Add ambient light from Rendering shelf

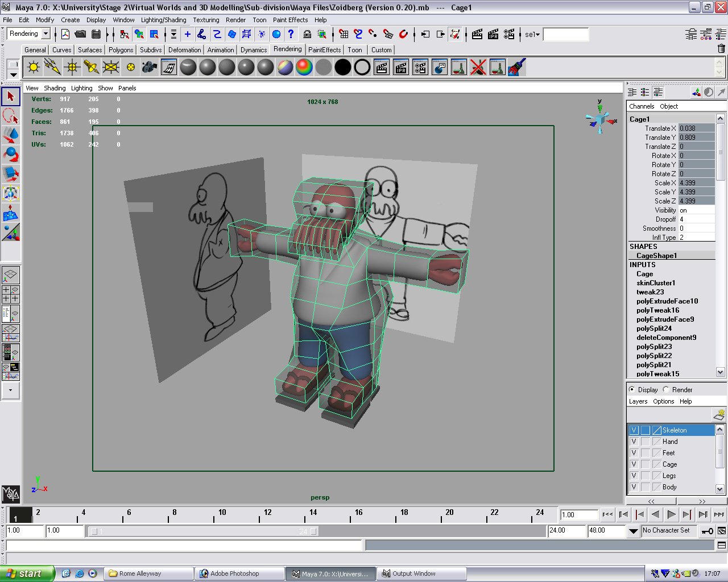click(x=34, y=68)
